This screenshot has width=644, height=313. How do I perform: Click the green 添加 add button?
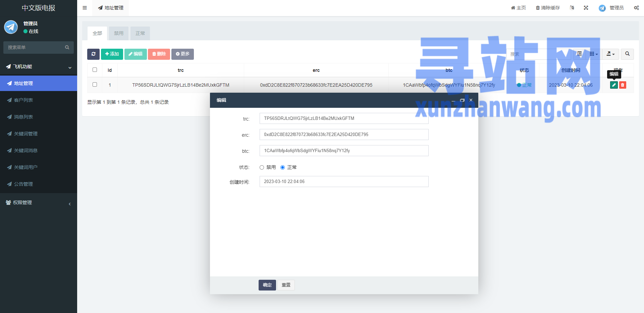[112, 54]
